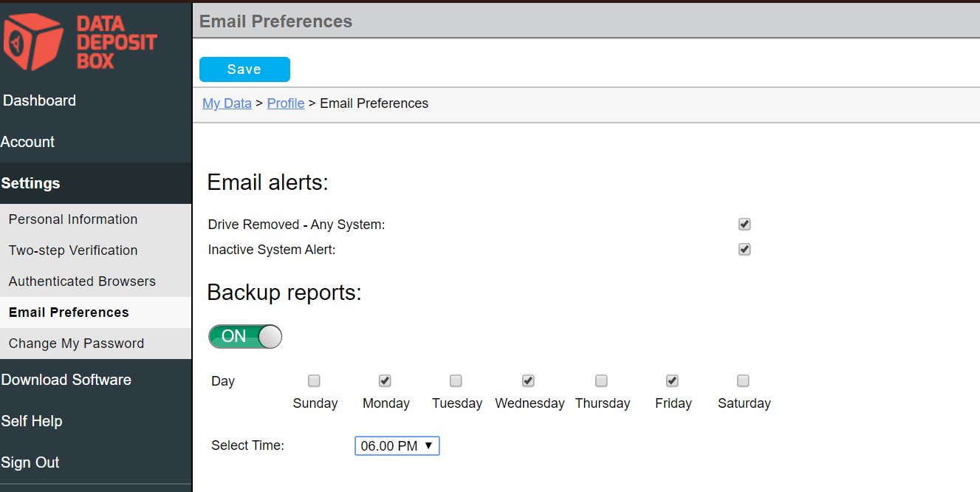980x492 pixels.
Task: Select Thursday as a backup day
Action: 601,380
